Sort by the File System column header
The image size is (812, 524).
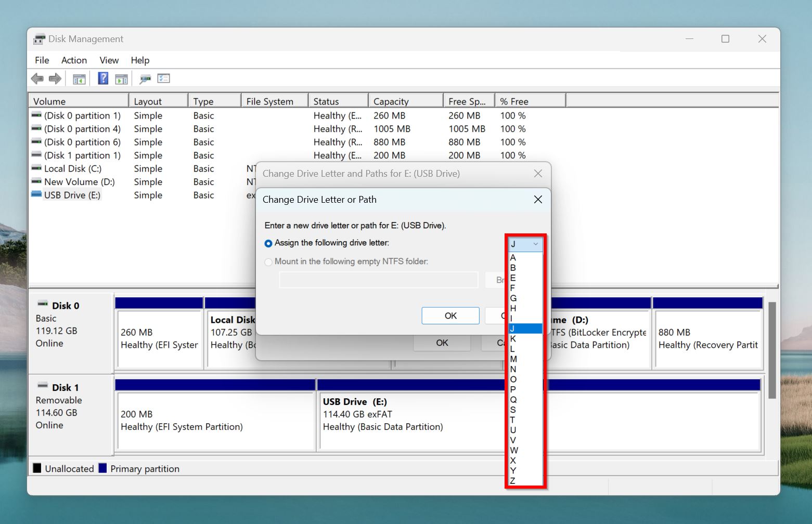tap(275, 101)
